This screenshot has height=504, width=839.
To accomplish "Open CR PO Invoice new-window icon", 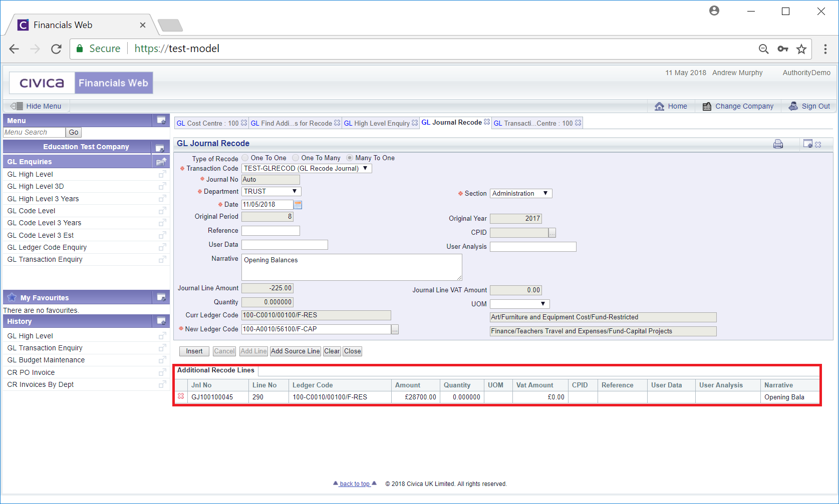I will click(x=162, y=372).
